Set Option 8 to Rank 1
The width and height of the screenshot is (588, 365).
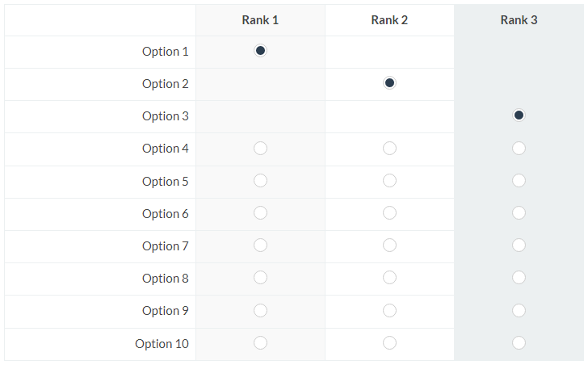[260, 278]
